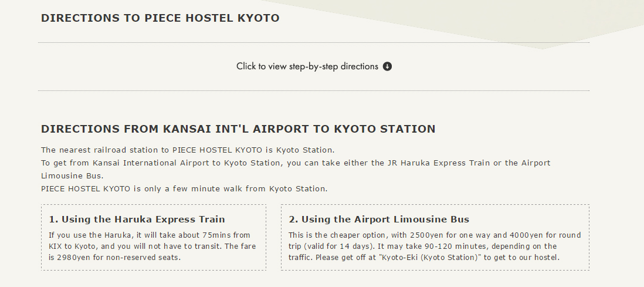Image resolution: width=644 pixels, height=287 pixels.
Task: Click the sentence about nearest railroad station
Action: [x=188, y=150]
